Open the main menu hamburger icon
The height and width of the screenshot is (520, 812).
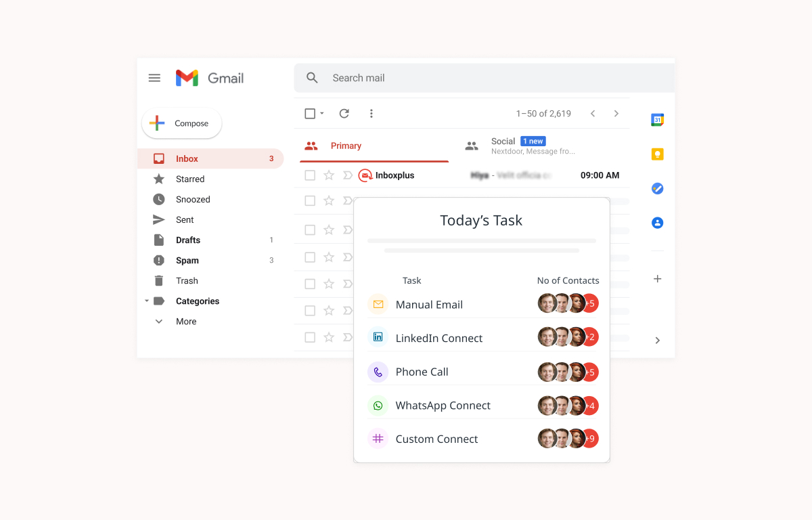tap(154, 78)
